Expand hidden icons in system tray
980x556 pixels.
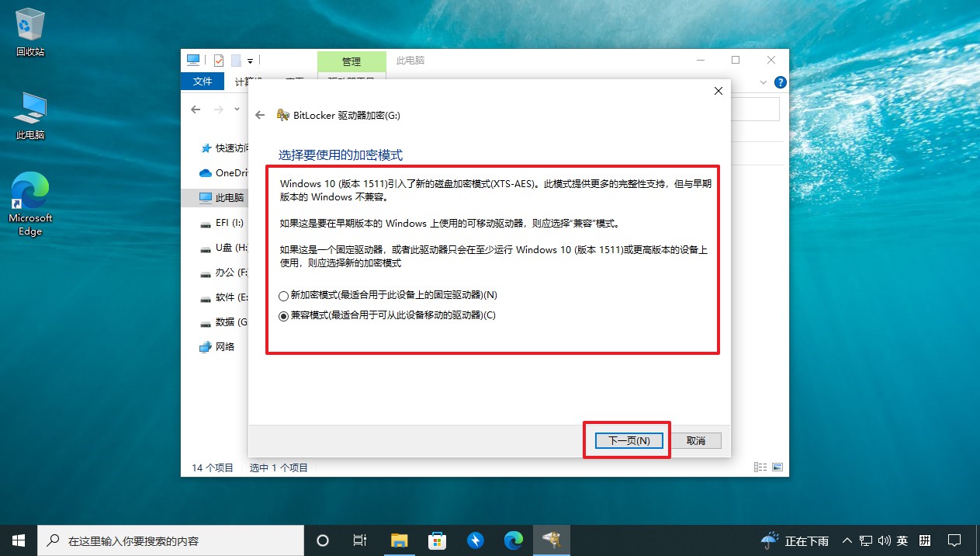[847, 540]
